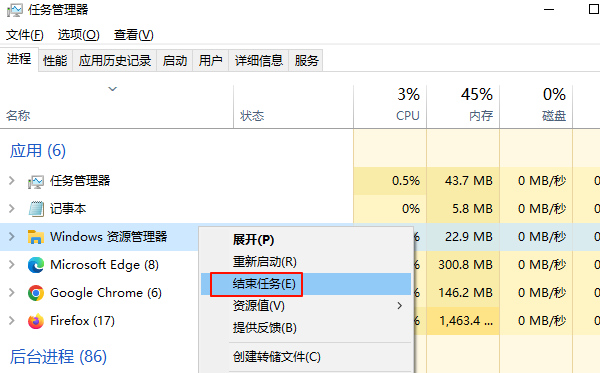Switch to the 用户 tab
Image resolution: width=600 pixels, height=373 pixels.
(210, 60)
